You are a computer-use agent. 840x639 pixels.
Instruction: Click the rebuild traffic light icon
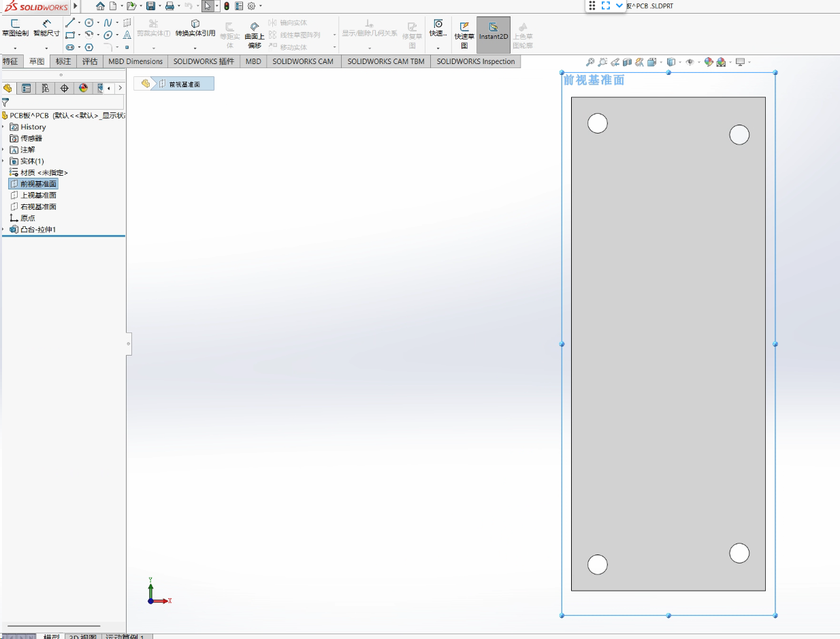pos(227,6)
